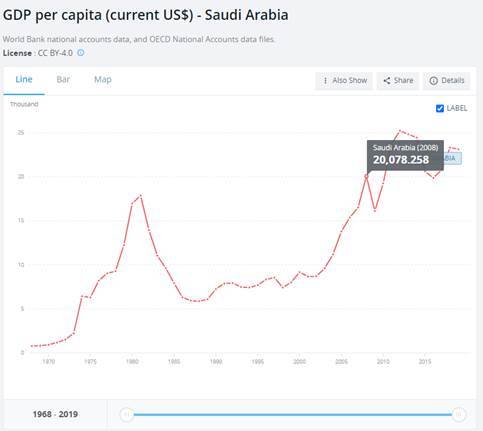Viewport: 483px width, 431px height.
Task: Switch to the Line tab
Action: (x=24, y=80)
